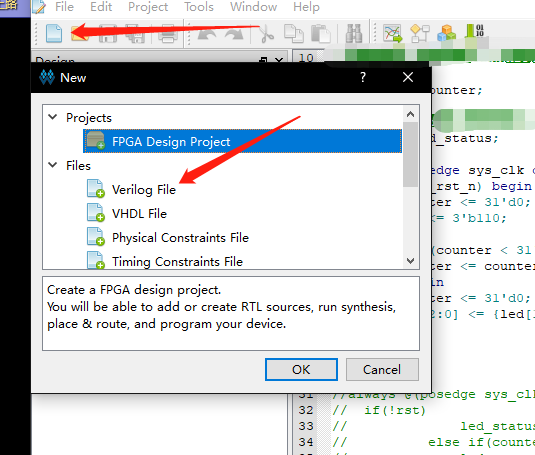The width and height of the screenshot is (535, 455).
Task: Open the Window menu
Action: coord(254,7)
